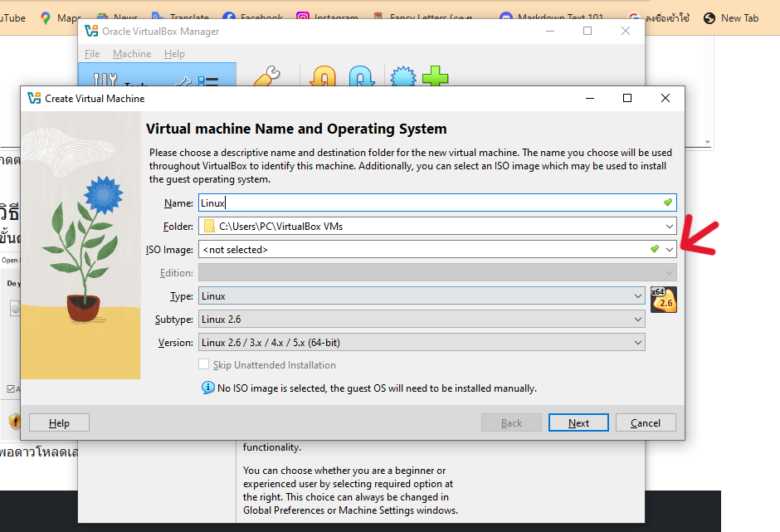The width and height of the screenshot is (780, 532).
Task: Expand the ISO Image dropdown
Action: coord(670,249)
